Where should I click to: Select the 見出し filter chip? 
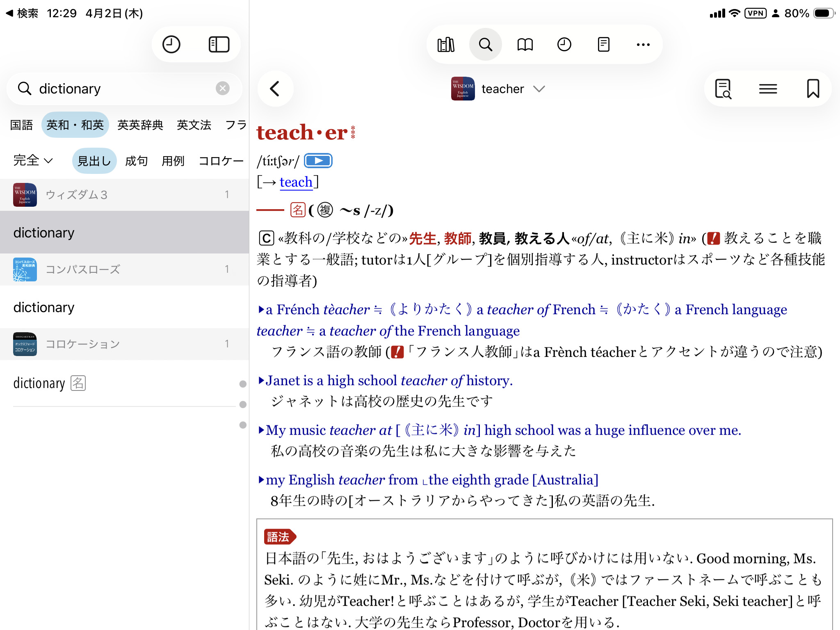[94, 161]
